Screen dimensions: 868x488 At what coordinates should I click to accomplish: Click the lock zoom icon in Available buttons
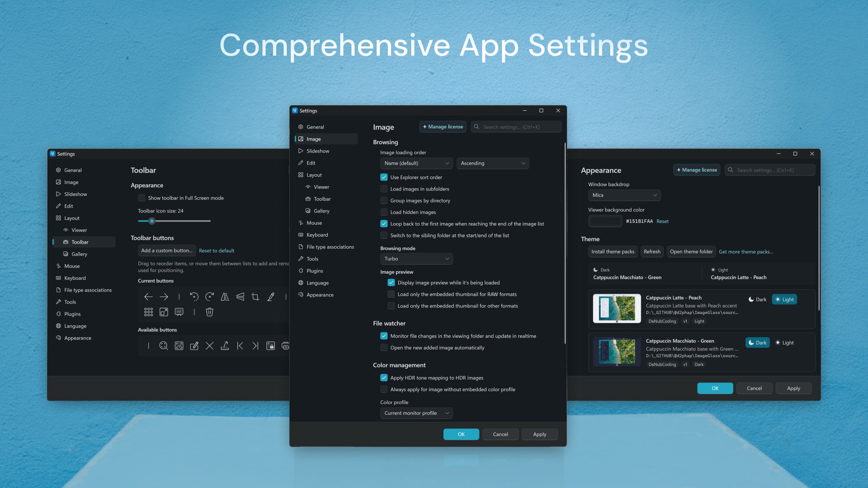point(271,346)
